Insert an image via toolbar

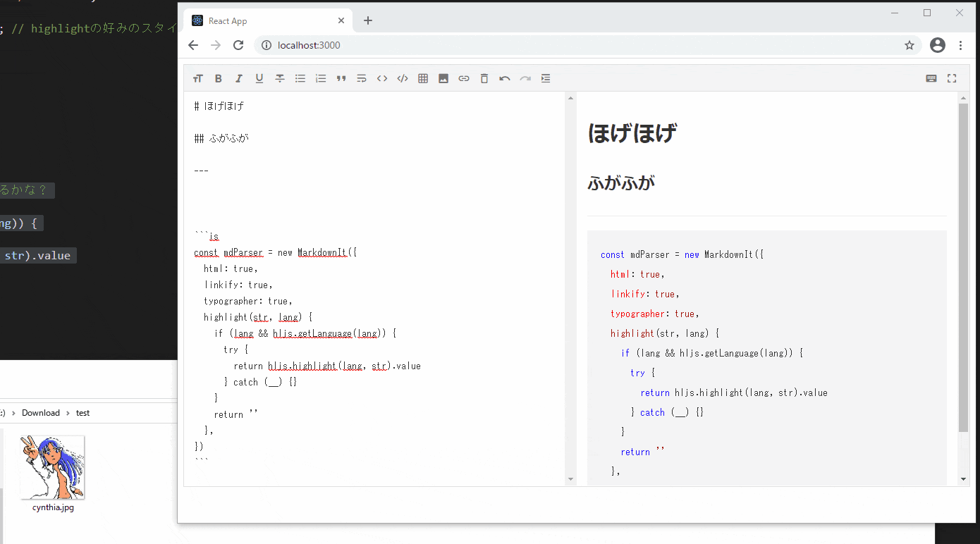(x=443, y=78)
